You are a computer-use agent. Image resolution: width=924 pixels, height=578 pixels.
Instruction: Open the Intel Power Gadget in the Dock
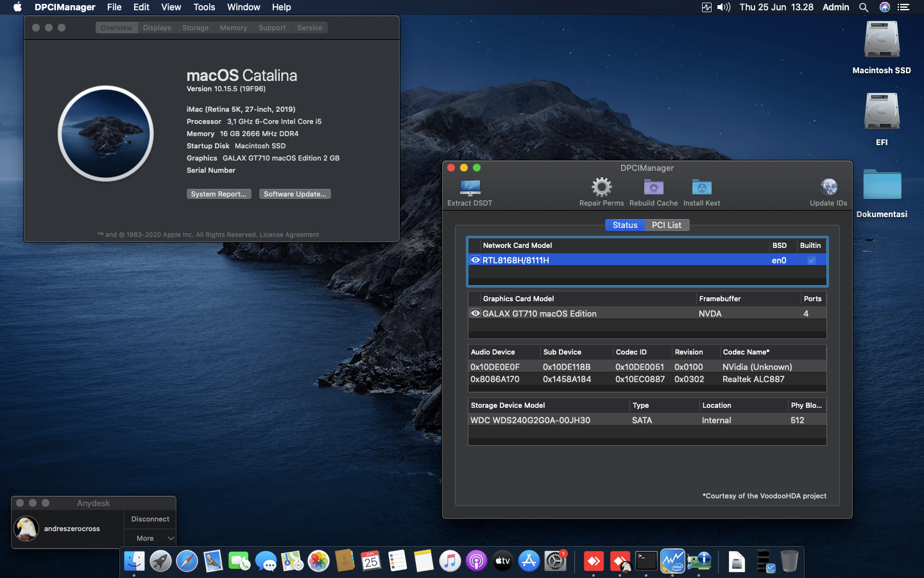click(x=672, y=561)
